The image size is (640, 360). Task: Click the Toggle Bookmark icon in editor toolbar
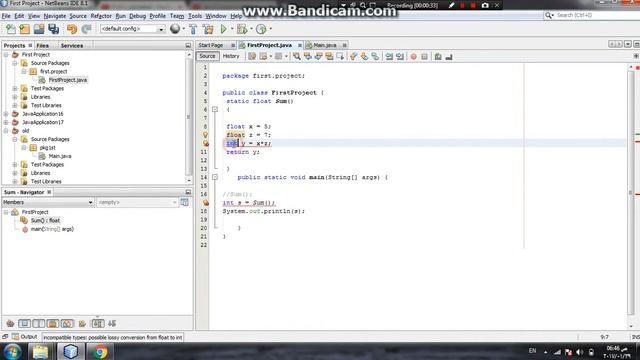(375, 57)
